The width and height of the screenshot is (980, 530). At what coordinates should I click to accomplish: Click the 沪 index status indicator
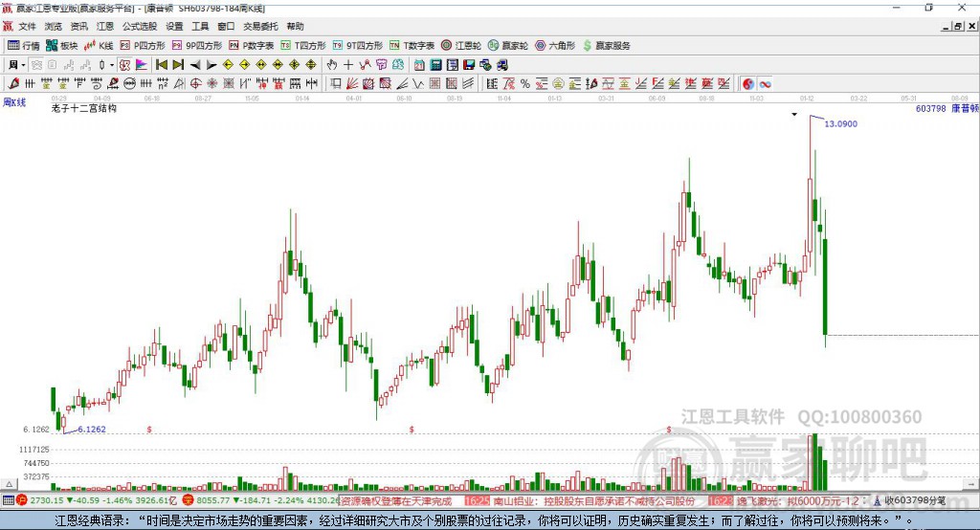[21, 500]
